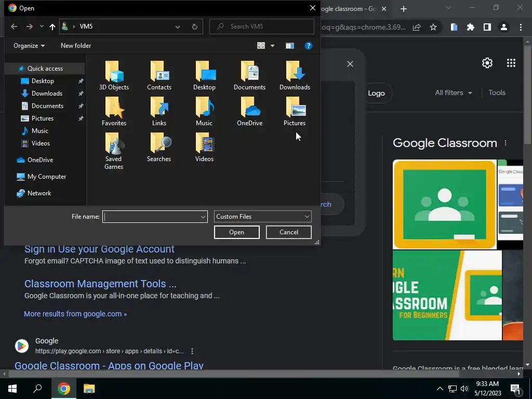The height and width of the screenshot is (399, 532).
Task: Select Music in navigation pane
Action: pyautogui.click(x=39, y=131)
